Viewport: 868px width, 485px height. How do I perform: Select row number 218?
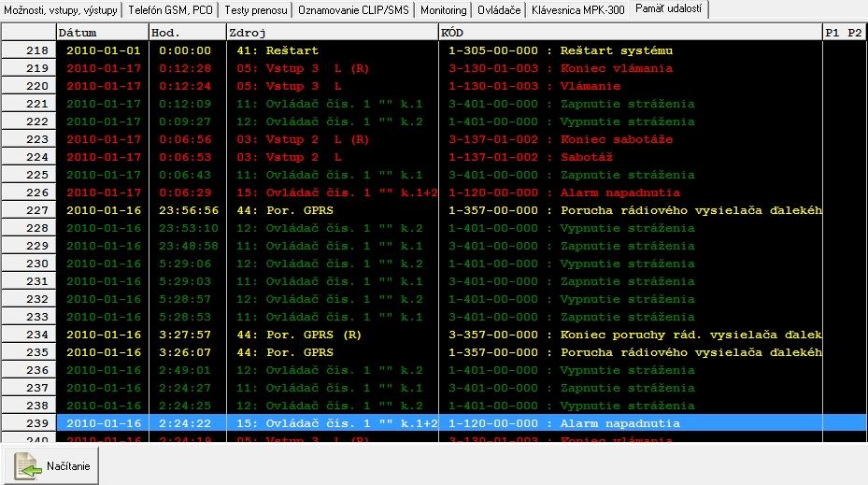tap(29, 50)
